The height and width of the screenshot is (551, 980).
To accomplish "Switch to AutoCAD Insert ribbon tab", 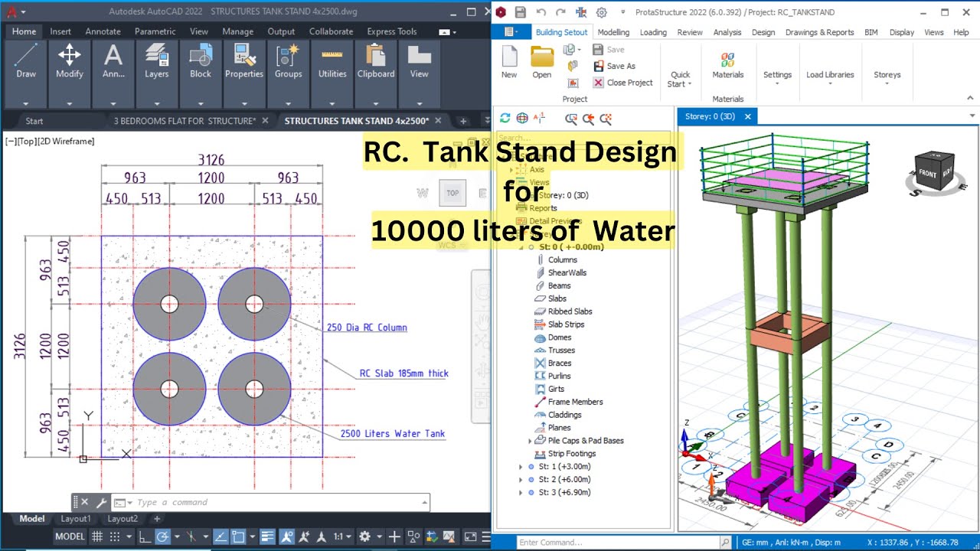I will (x=60, y=31).
